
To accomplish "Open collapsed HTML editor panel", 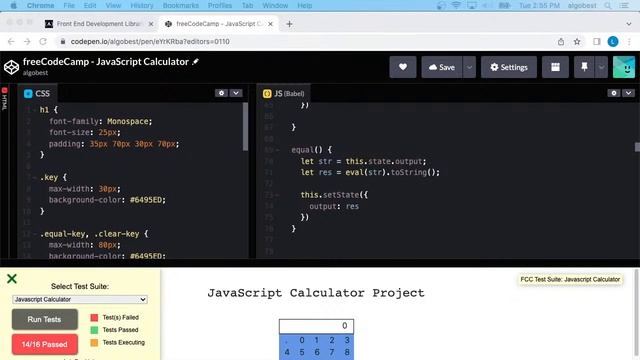I will pyautogui.click(x=4, y=99).
